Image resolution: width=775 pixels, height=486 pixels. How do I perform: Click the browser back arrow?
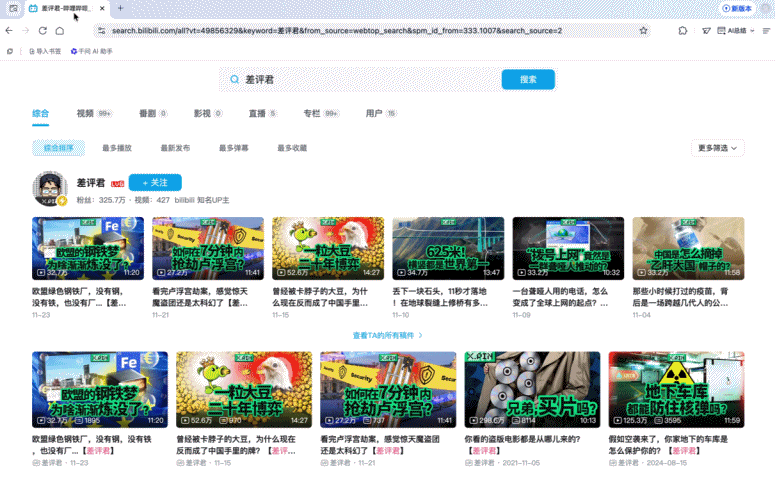[x=9, y=31]
